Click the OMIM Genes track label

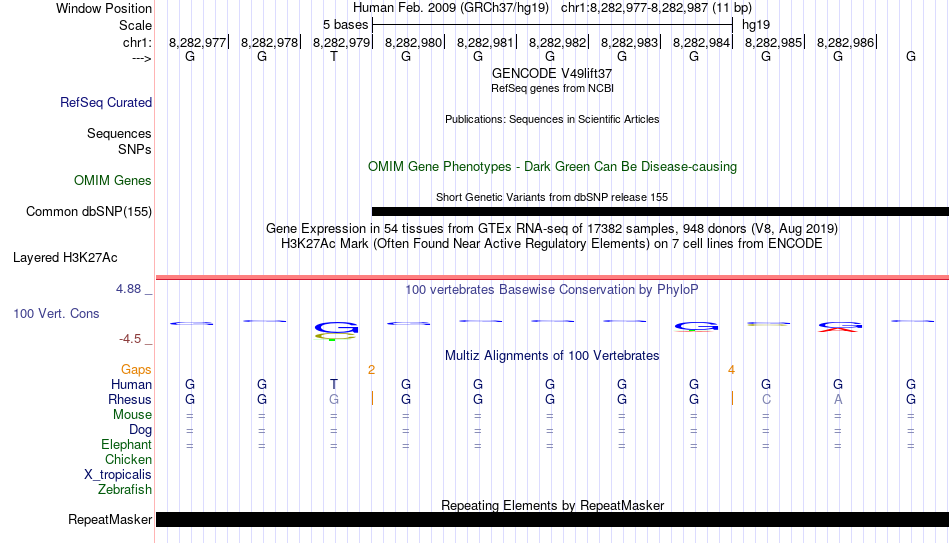(112, 181)
